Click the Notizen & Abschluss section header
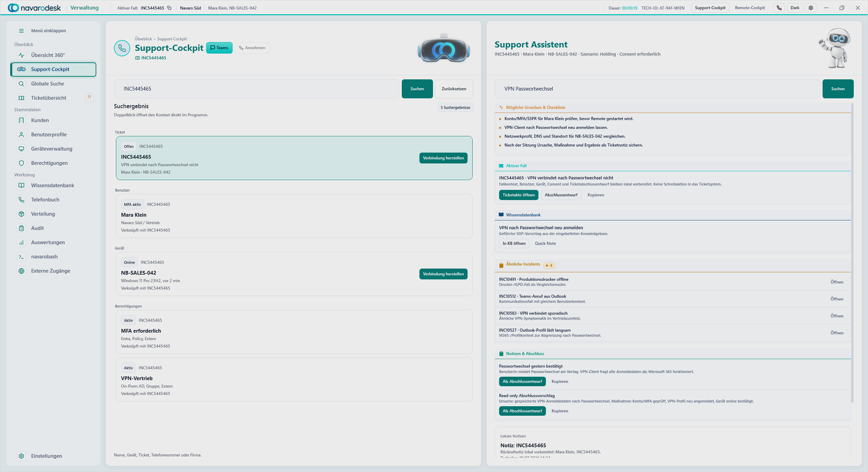This screenshot has width=868, height=472. pyautogui.click(x=673, y=354)
